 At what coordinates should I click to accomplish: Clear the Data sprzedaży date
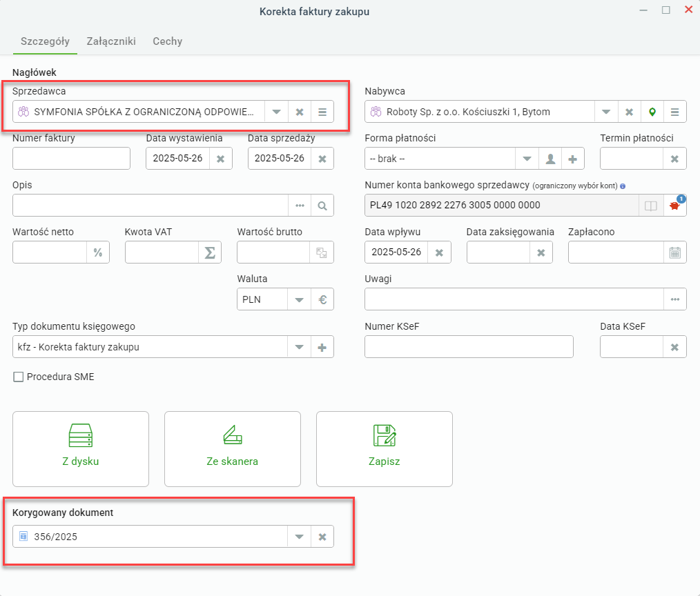point(322,159)
